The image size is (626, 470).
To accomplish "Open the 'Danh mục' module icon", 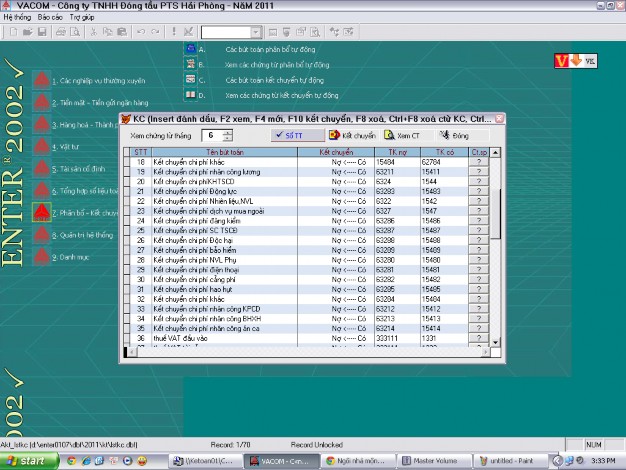I will pyautogui.click(x=41, y=257).
